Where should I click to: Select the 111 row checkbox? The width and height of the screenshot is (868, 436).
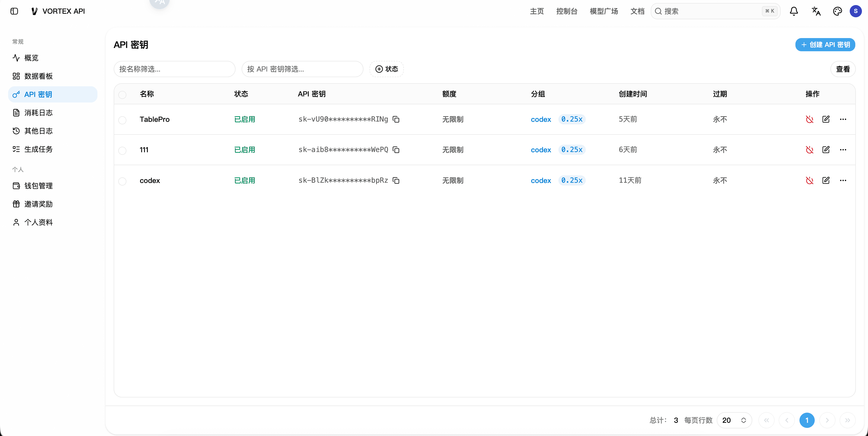pos(122,150)
